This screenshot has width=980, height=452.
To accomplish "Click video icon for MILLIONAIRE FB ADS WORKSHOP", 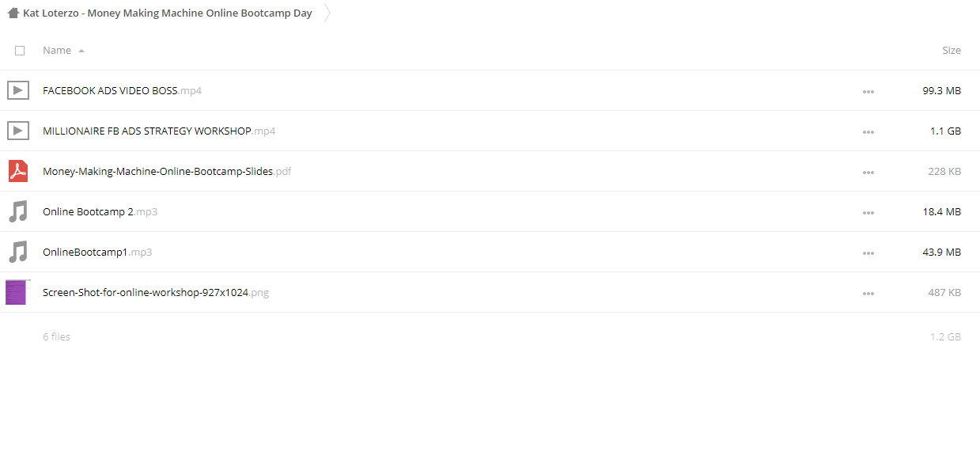I will pos(18,131).
